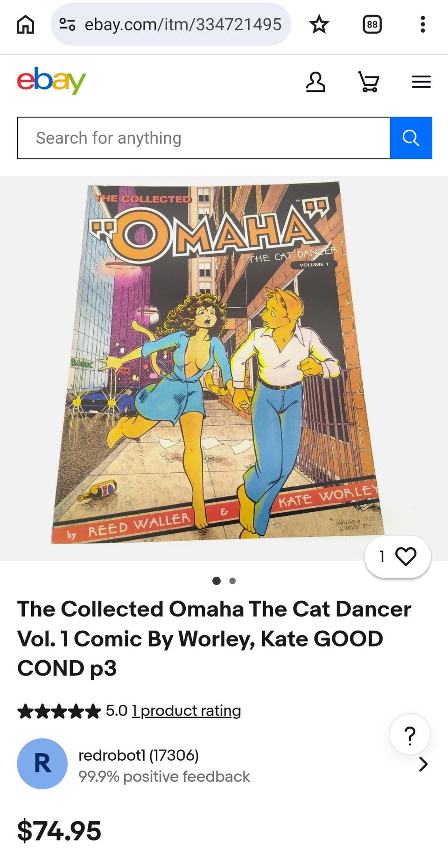Screen dimensions: 448x868
Task: Expand seller details with the chevron arrow
Action: (x=423, y=764)
